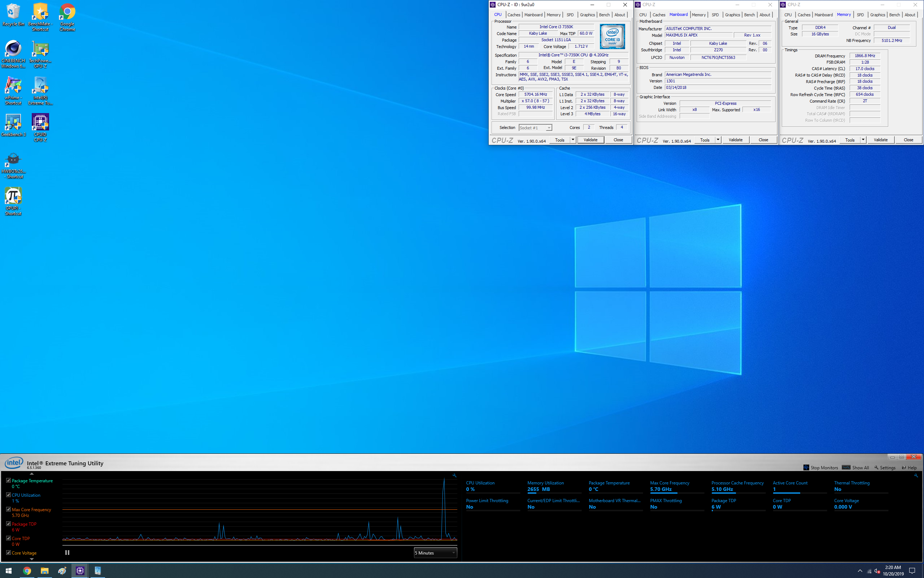Show hidden tray icons chevron
This screenshot has width=924, height=578.
click(860, 571)
